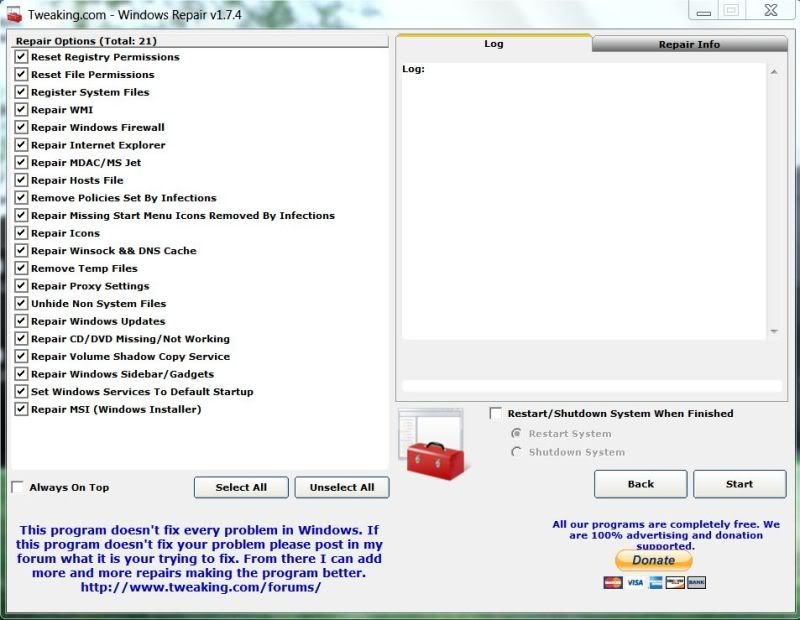This screenshot has height=620, width=800.
Task: Disable Repair Volume Shadow Copy Service
Action: coord(21,356)
